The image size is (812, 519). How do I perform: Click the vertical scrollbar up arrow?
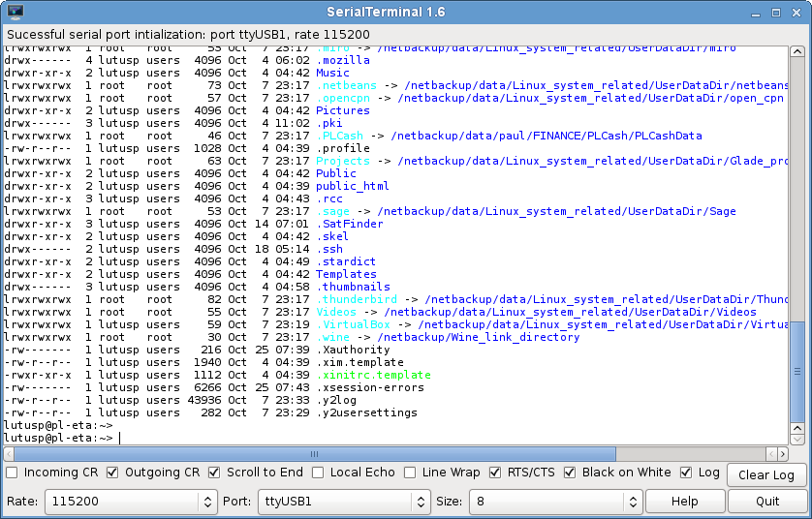[x=796, y=51]
